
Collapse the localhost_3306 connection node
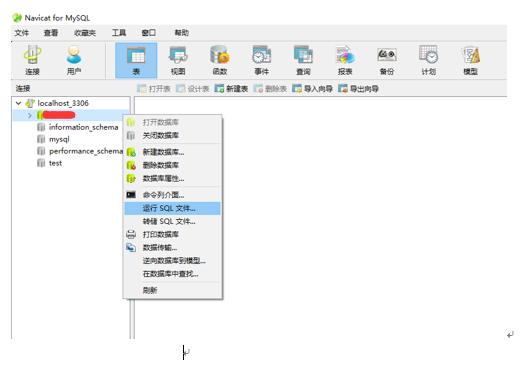pyautogui.click(x=19, y=103)
